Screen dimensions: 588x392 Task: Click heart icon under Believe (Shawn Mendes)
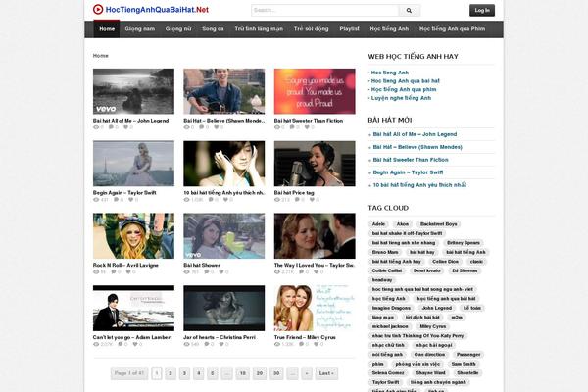pos(217,127)
